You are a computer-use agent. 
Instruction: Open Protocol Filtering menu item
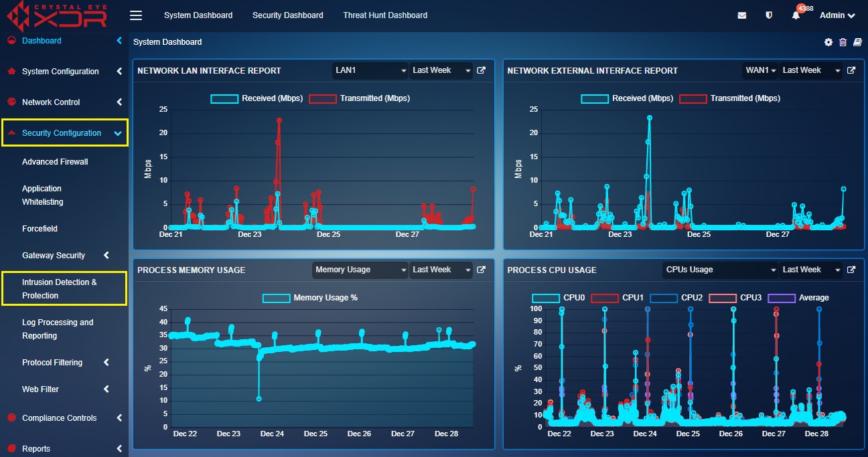click(52, 363)
